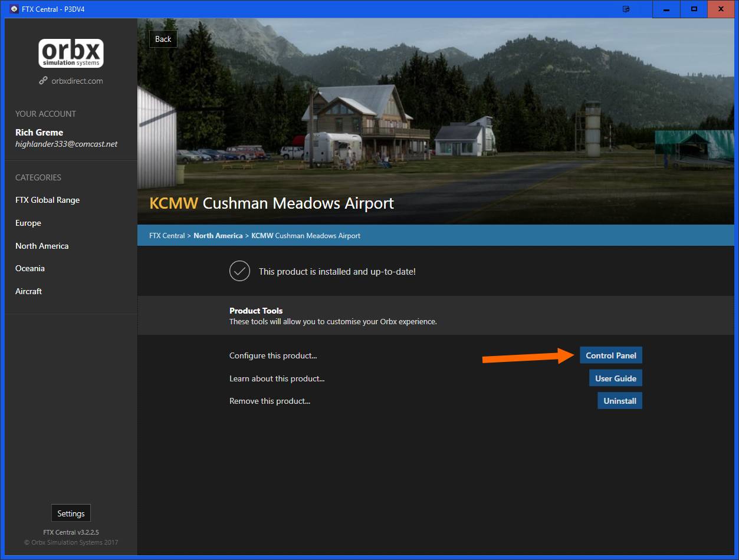Click the Rich Greme account name
This screenshot has height=560, width=739.
pos(39,133)
